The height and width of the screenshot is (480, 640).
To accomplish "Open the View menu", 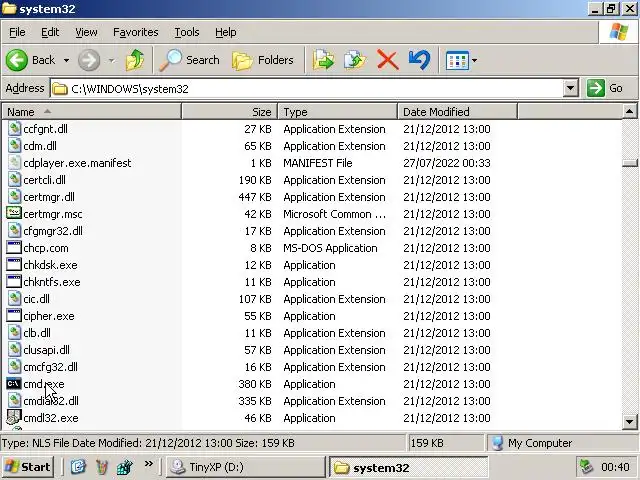I will point(86,32).
